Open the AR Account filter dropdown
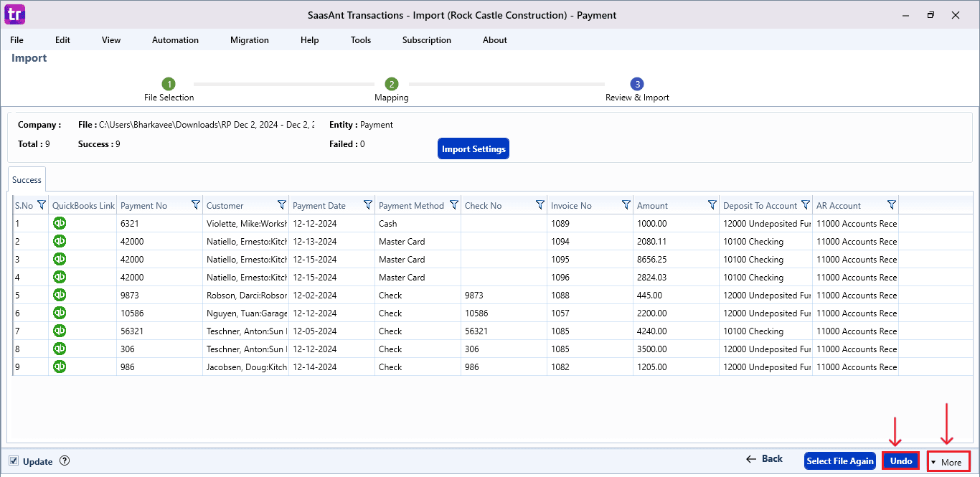Viewport: 980px width, 477px height. (891, 204)
